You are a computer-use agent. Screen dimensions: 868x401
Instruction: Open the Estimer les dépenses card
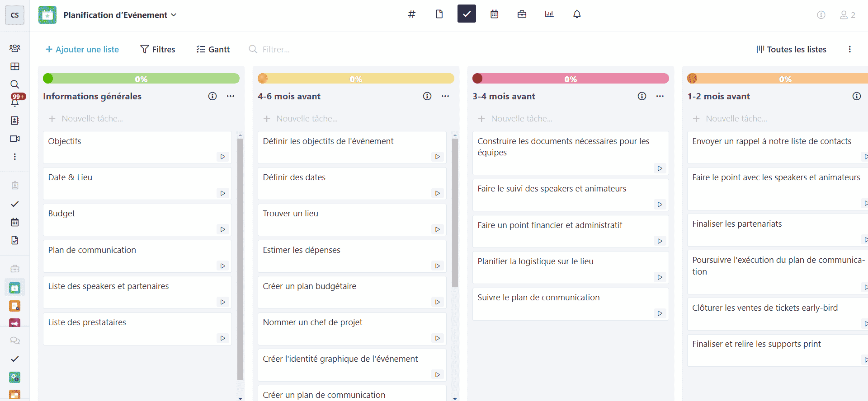352,256
